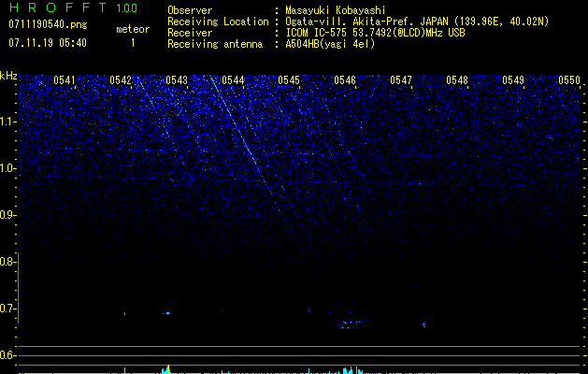Select the filename 0711190540.png
The image size is (588, 374).
48,25
